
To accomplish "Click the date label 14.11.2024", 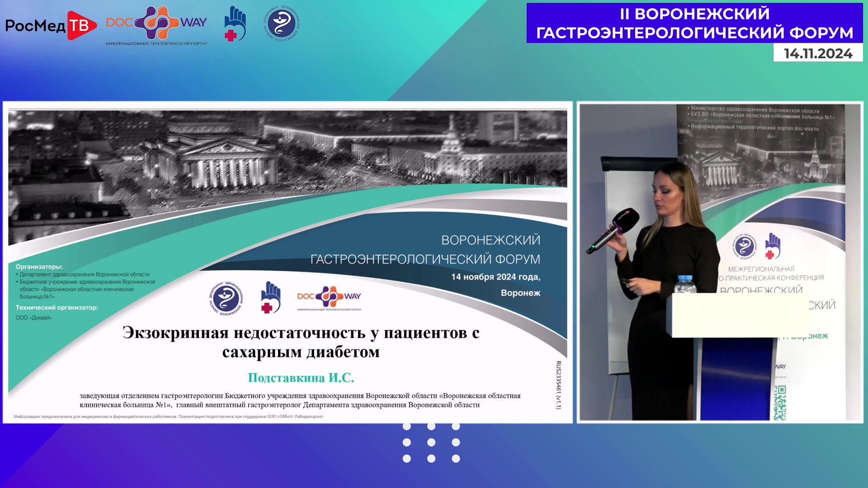I will tap(818, 53).
